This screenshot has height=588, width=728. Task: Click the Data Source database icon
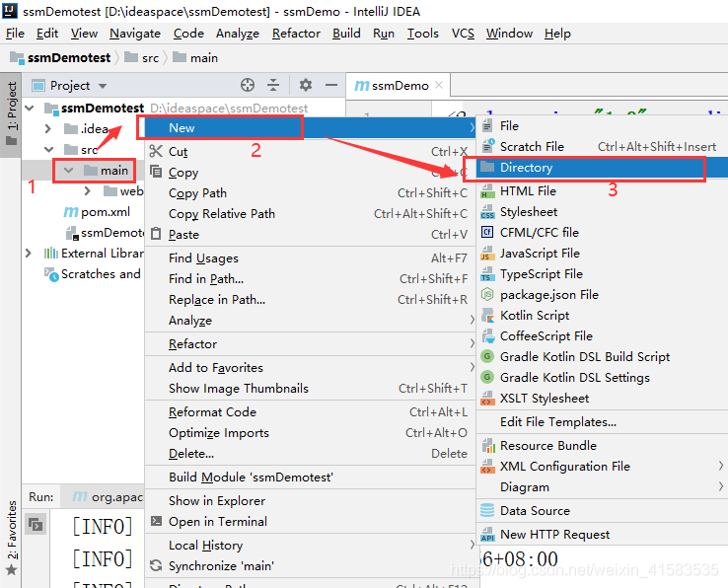coord(487,510)
